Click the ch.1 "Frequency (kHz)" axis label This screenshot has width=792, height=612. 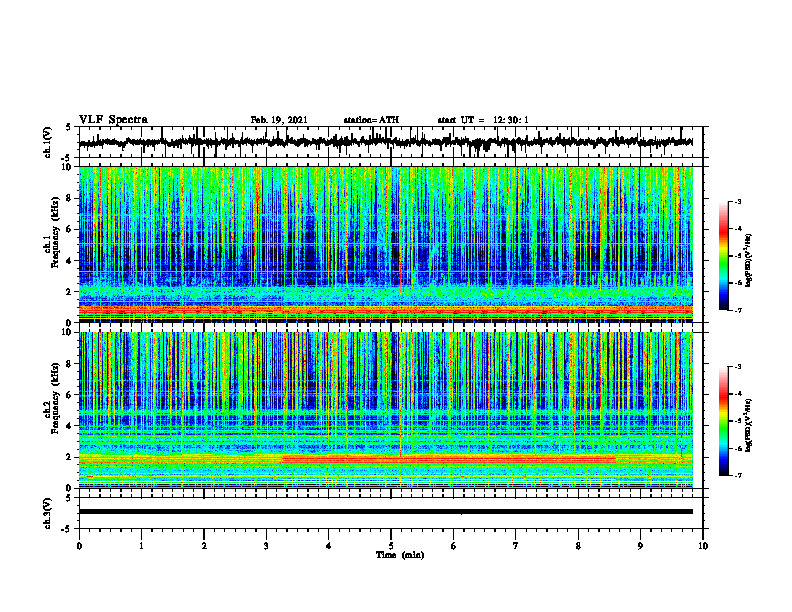pos(55,232)
